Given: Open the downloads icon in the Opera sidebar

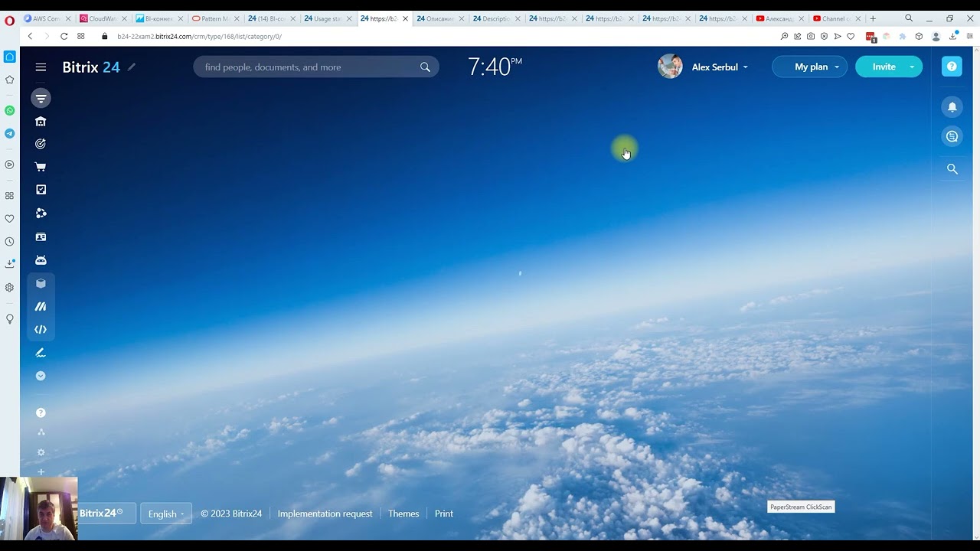Looking at the screenshot, I should pos(9,264).
